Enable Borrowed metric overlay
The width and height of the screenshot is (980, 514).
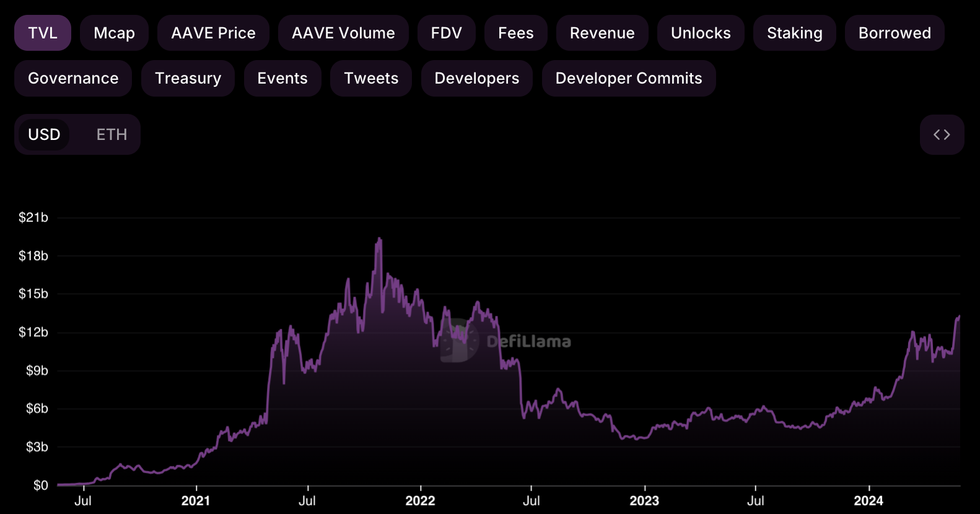(895, 33)
